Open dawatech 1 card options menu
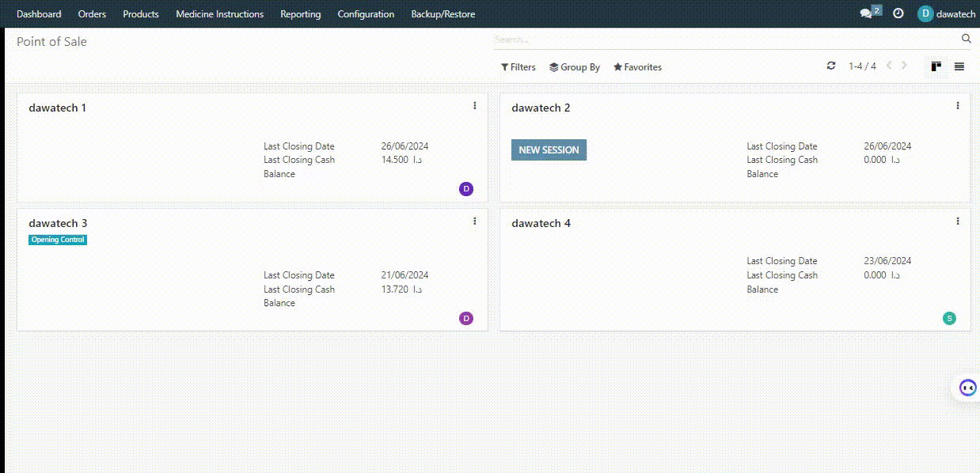This screenshot has width=980, height=473. (x=475, y=105)
